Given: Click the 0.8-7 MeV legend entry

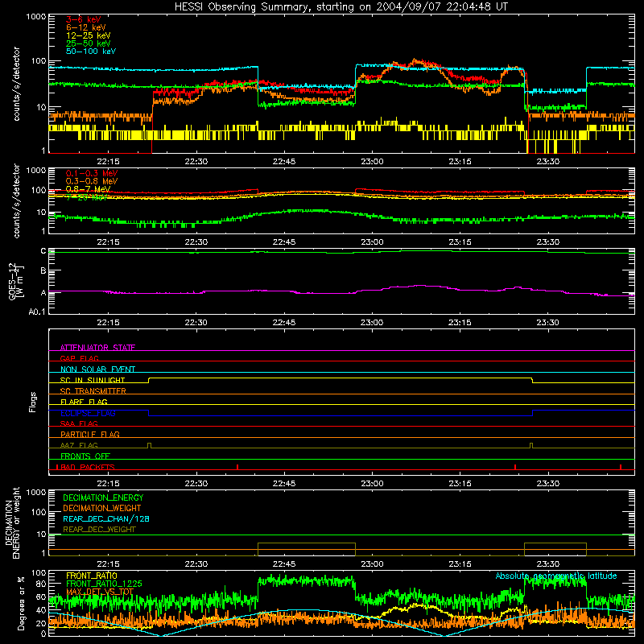Looking at the screenshot, I should coord(88,189).
